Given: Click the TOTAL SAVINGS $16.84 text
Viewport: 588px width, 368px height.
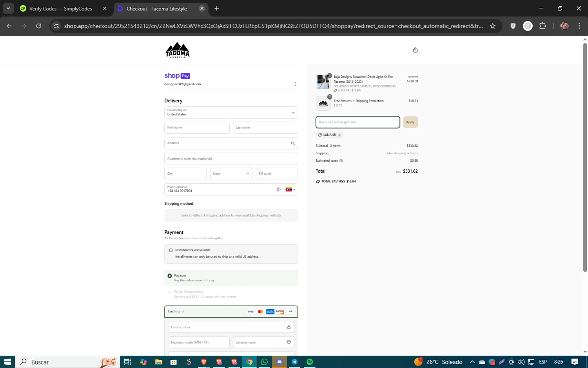Looking at the screenshot, I should (339, 182).
